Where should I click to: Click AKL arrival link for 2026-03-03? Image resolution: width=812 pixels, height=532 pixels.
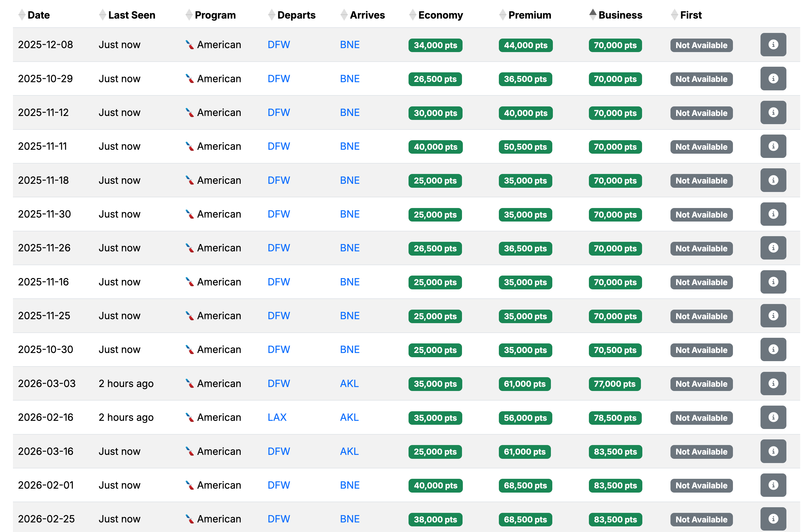pyautogui.click(x=349, y=384)
